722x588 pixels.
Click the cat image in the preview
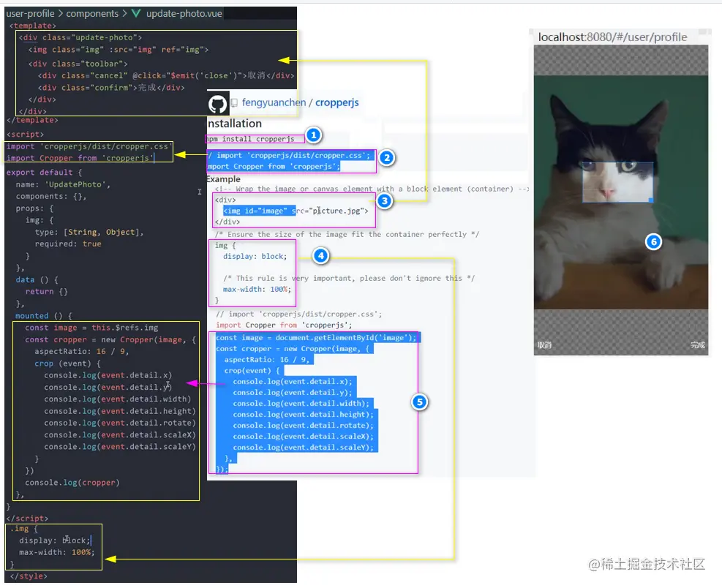click(x=621, y=192)
